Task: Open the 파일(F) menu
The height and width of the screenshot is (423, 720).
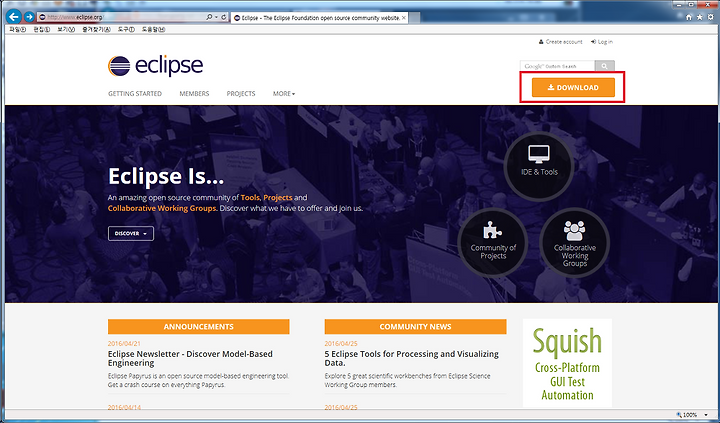Action: (x=17, y=29)
